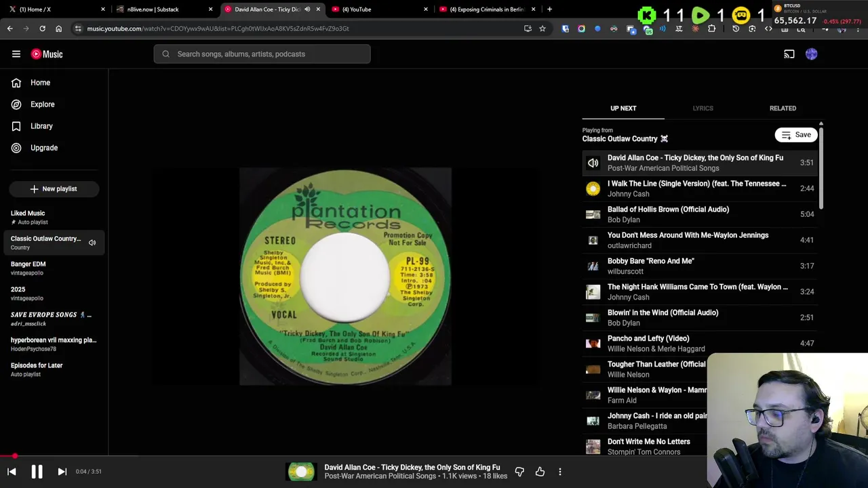Play Ballad of Hollis Brown from queue
Screen dimensions: 868x488
700,214
